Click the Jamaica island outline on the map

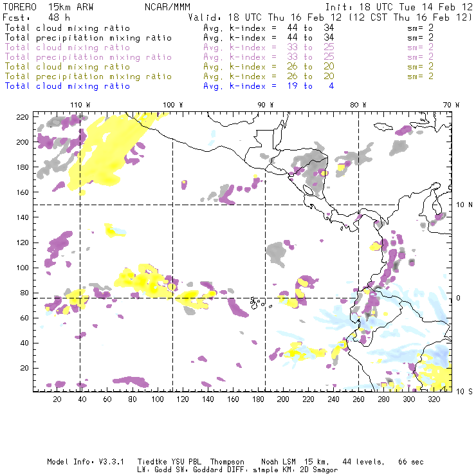tap(383, 126)
